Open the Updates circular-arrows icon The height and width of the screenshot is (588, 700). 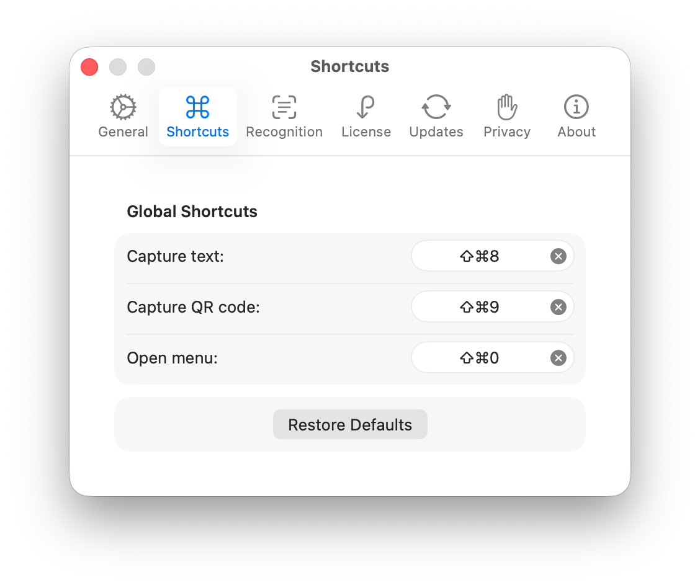pos(436,107)
